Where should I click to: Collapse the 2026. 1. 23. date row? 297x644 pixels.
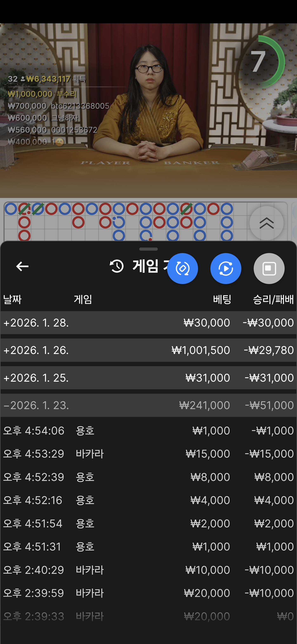click(x=148, y=405)
